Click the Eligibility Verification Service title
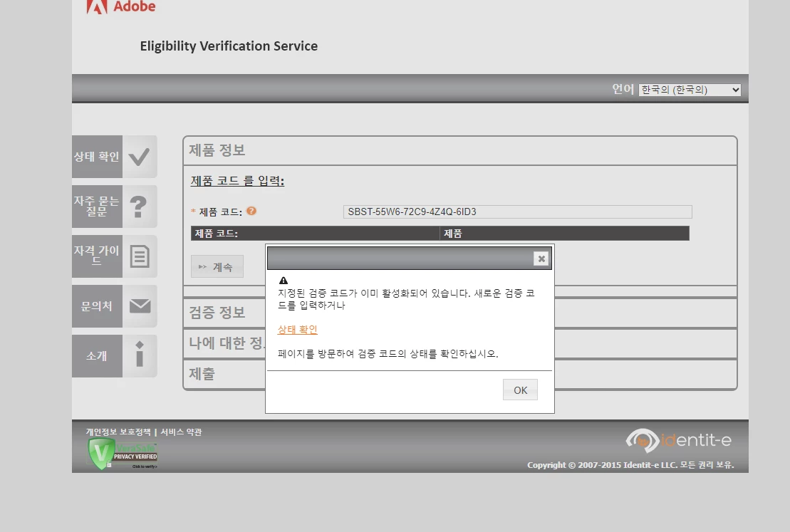790x532 pixels. click(229, 46)
